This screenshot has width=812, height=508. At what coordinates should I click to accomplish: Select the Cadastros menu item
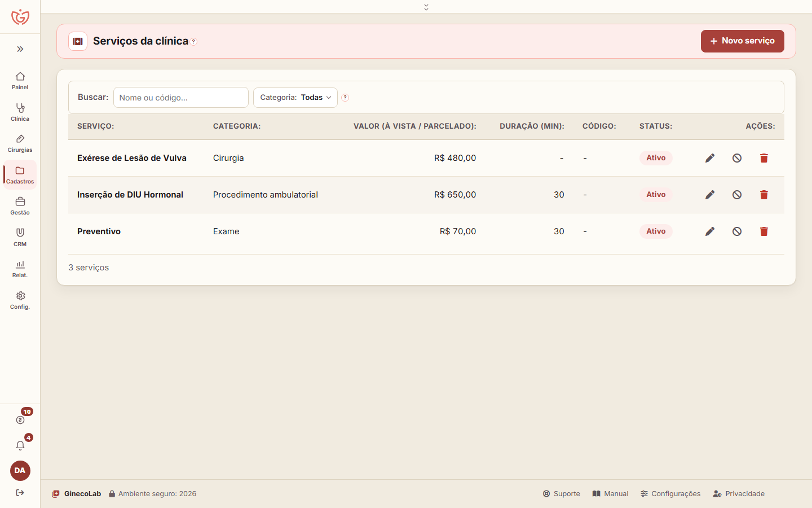pyautogui.click(x=20, y=175)
